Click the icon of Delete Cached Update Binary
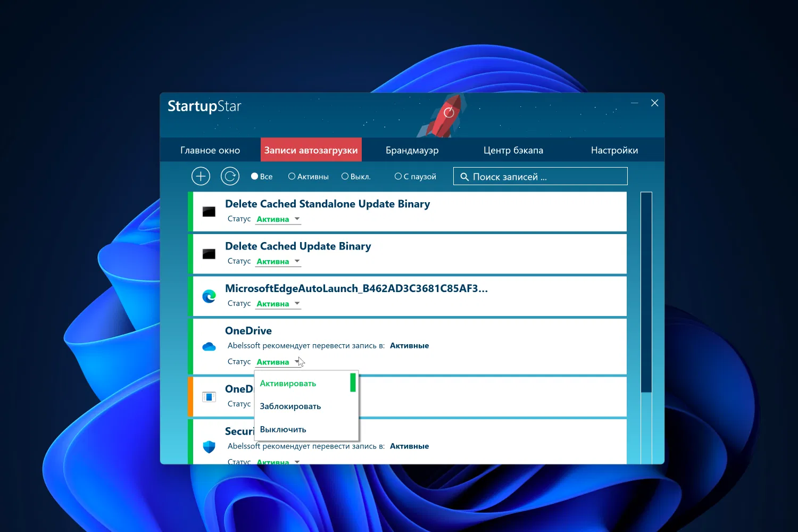Viewport: 798px width, 532px height. pyautogui.click(x=209, y=254)
